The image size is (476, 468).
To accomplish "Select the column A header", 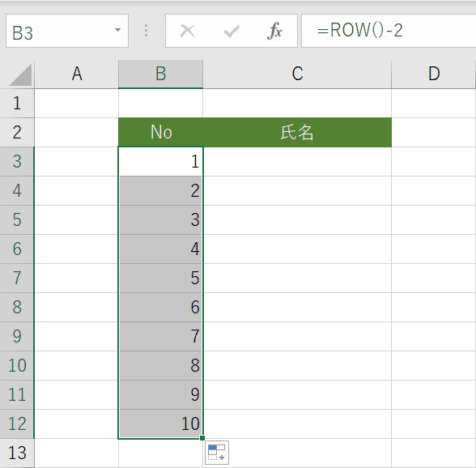I will click(x=76, y=74).
